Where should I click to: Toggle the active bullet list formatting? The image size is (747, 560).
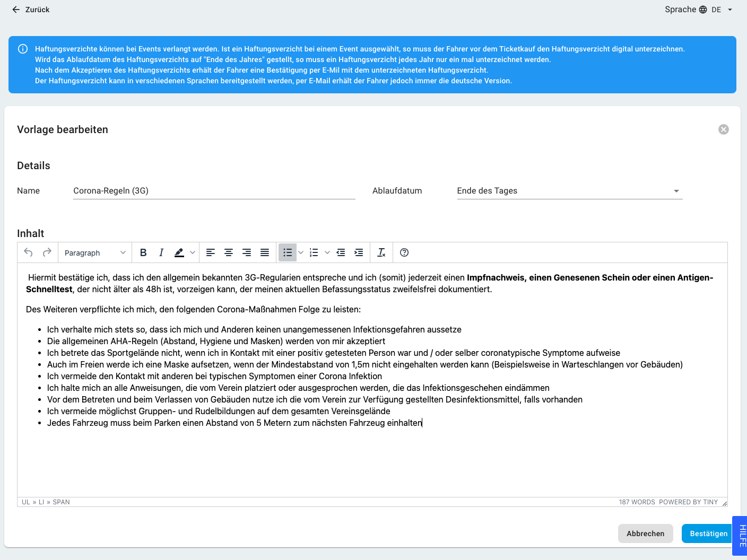[x=287, y=252]
